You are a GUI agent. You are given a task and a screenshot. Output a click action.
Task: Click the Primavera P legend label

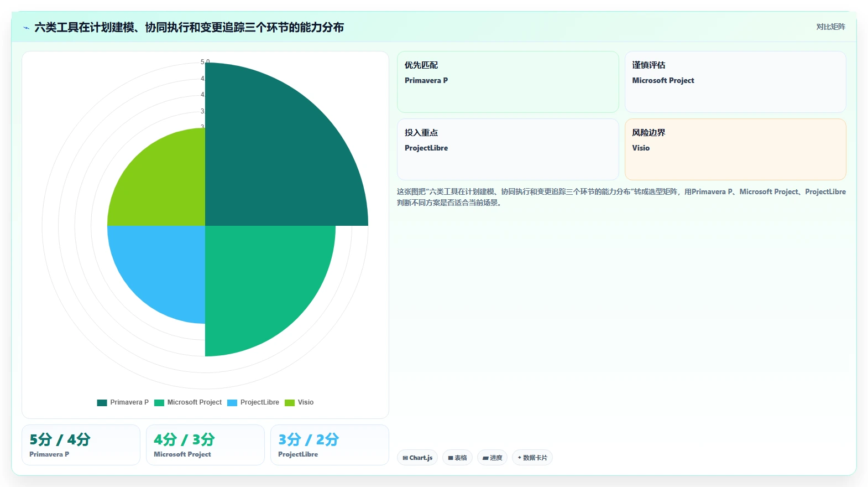coord(129,402)
